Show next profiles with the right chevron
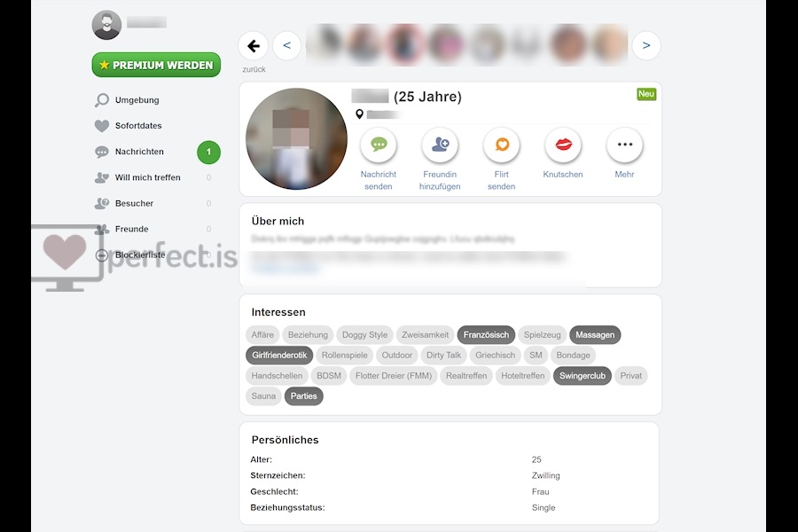The width and height of the screenshot is (798, 532). [x=645, y=46]
